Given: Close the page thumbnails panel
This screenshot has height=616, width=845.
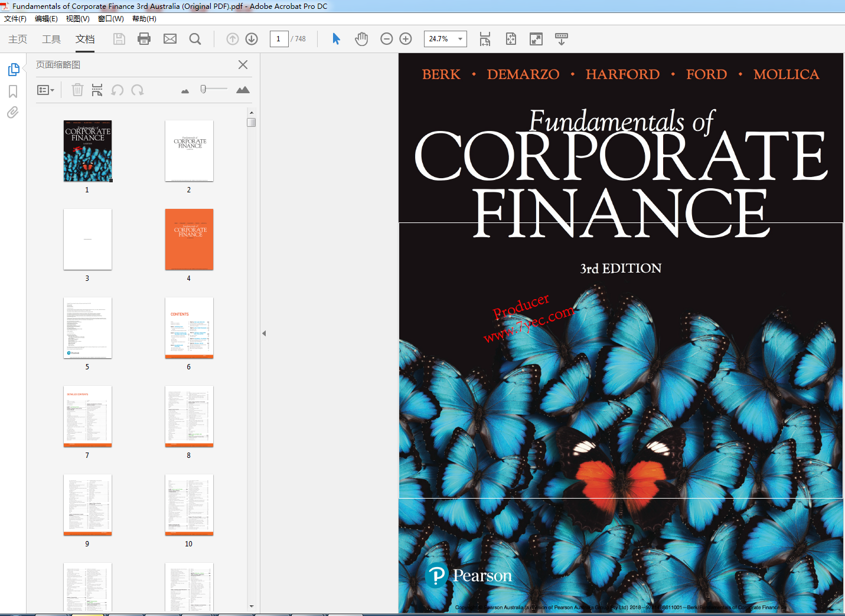Looking at the screenshot, I should coord(243,64).
